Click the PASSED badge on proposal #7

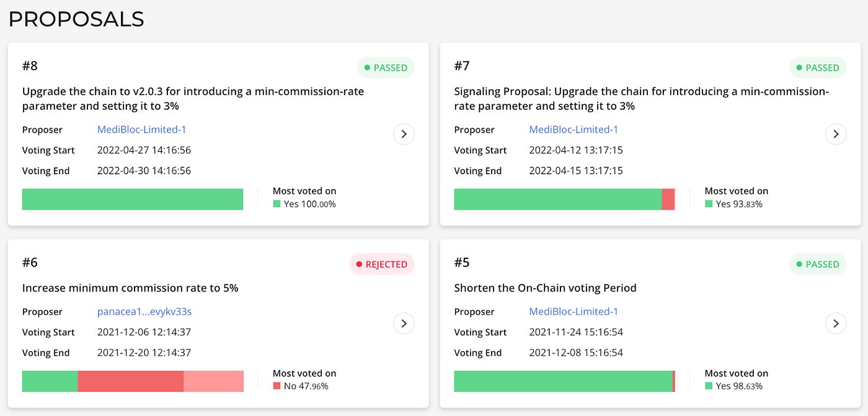818,68
